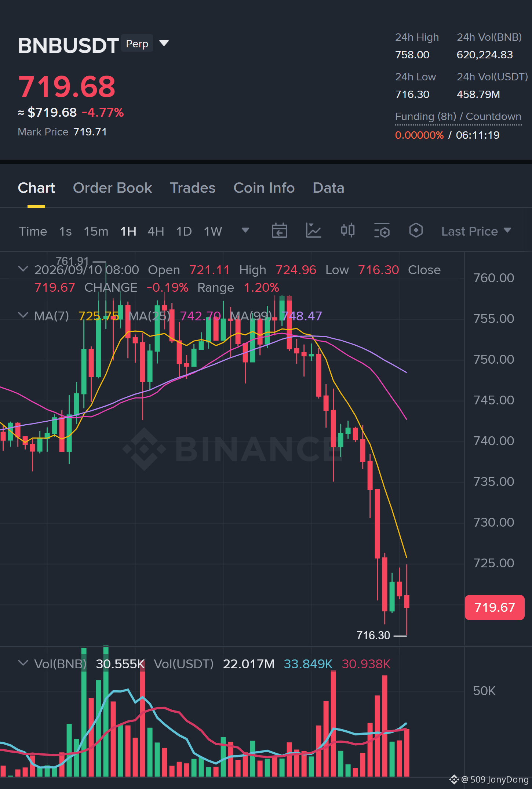Viewport: 532px width, 789px height.
Task: Select the candlestick chart style icon
Action: click(x=347, y=231)
